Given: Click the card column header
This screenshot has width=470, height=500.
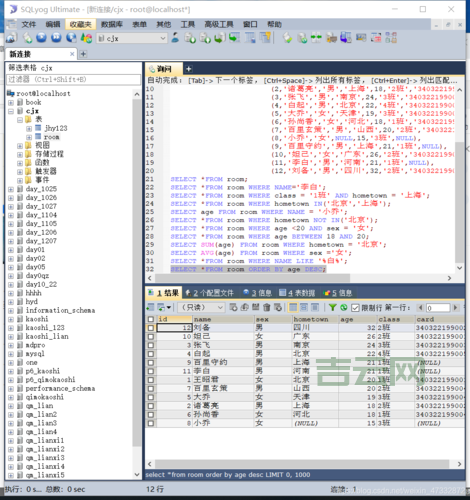Looking at the screenshot, I should tap(440, 319).
